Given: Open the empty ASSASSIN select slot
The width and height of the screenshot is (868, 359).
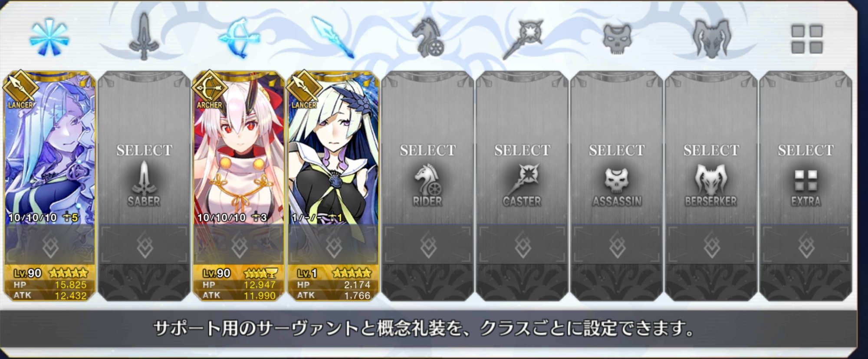Looking at the screenshot, I should pyautogui.click(x=617, y=148).
